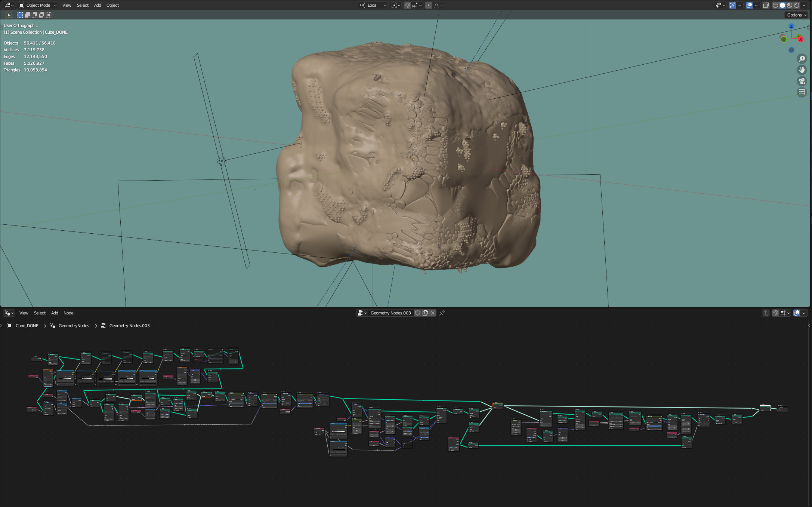The image size is (812, 507).
Task: Open the Options dropdown in viewport
Action: [797, 15]
